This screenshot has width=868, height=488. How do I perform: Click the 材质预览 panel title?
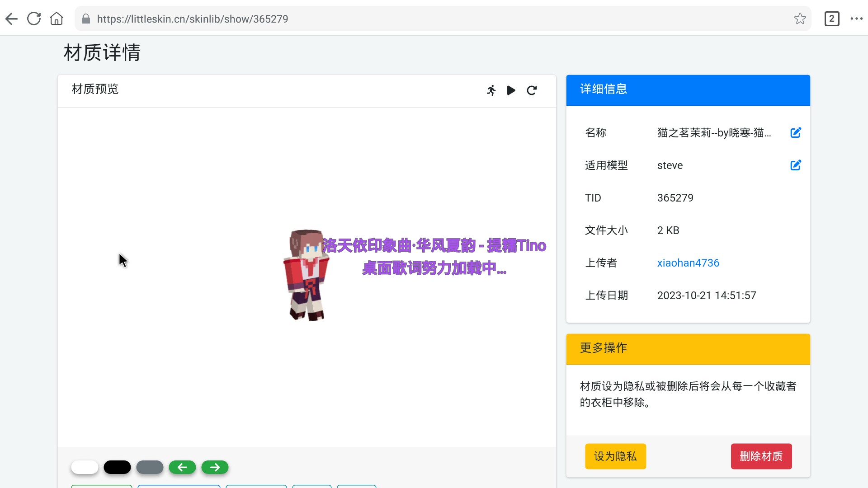coord(95,89)
